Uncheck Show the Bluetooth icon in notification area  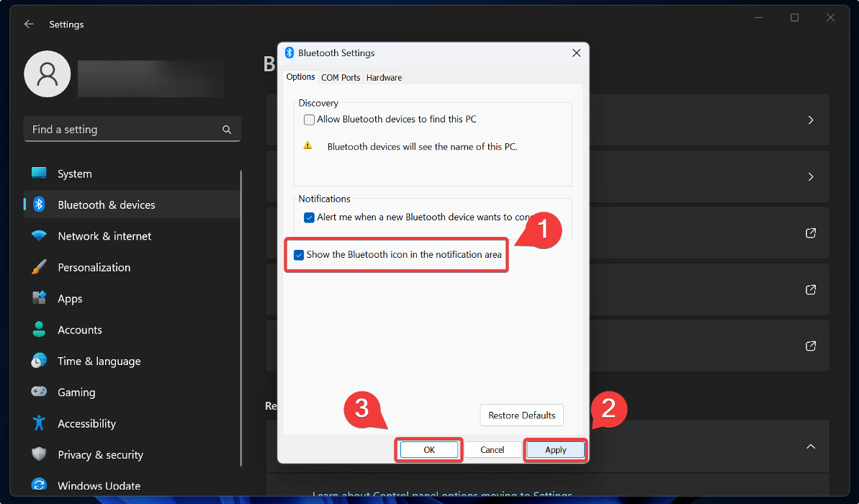point(299,254)
